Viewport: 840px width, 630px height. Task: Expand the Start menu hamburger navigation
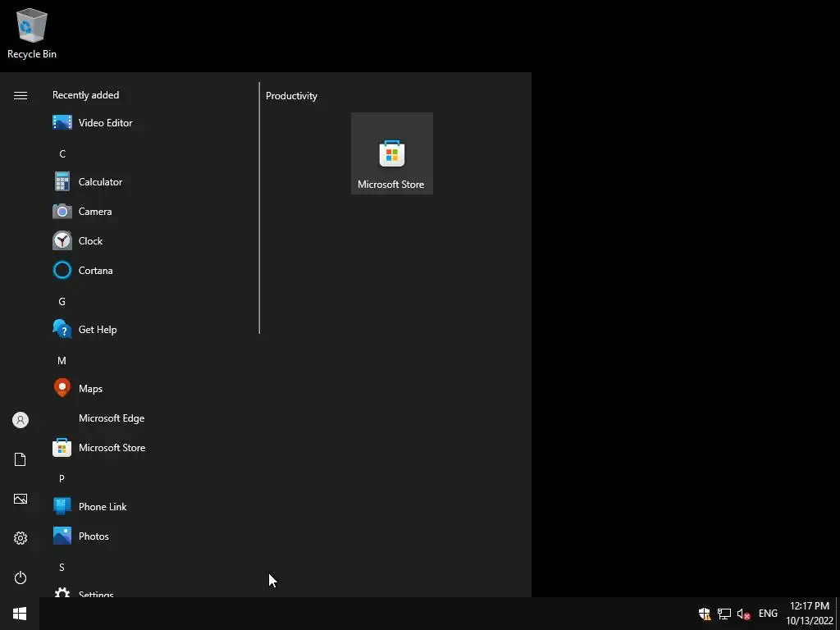click(x=21, y=95)
